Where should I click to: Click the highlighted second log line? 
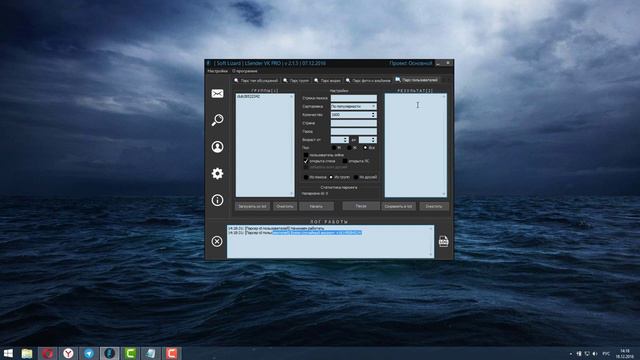(x=295, y=233)
